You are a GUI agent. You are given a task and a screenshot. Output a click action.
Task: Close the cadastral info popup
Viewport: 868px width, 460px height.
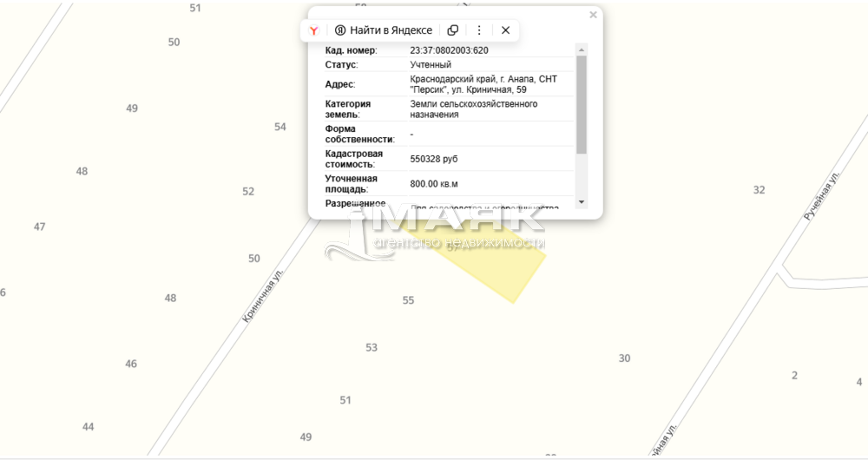pos(593,15)
